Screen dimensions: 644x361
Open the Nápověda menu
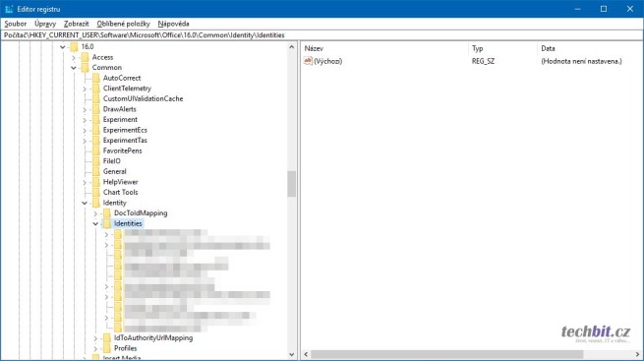click(x=173, y=24)
